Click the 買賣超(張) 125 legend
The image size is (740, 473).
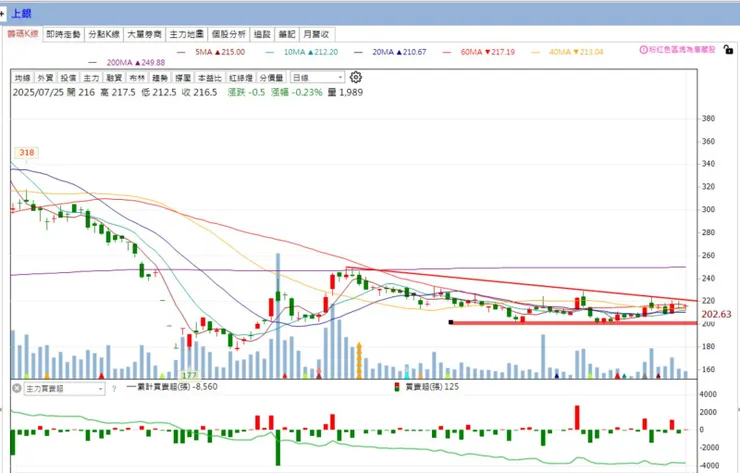(427, 387)
